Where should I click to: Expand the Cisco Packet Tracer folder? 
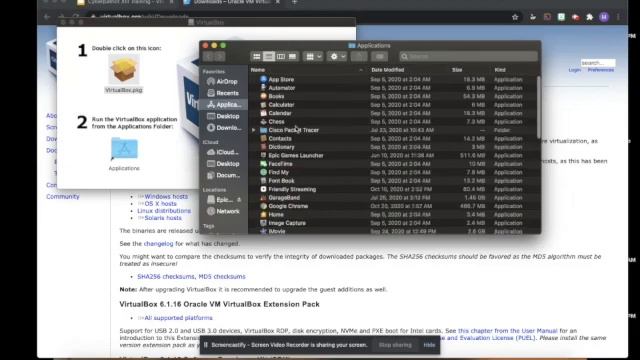(x=253, y=130)
